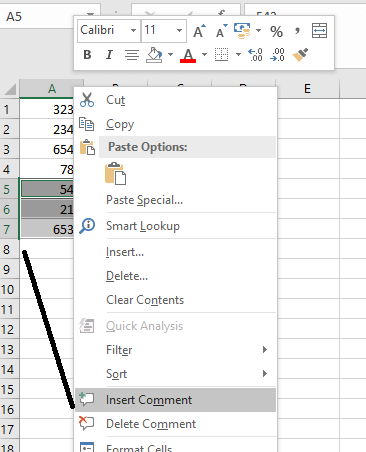Screen dimensions: 366x452
Task: Expand the Sort submenu
Action: [265, 373]
